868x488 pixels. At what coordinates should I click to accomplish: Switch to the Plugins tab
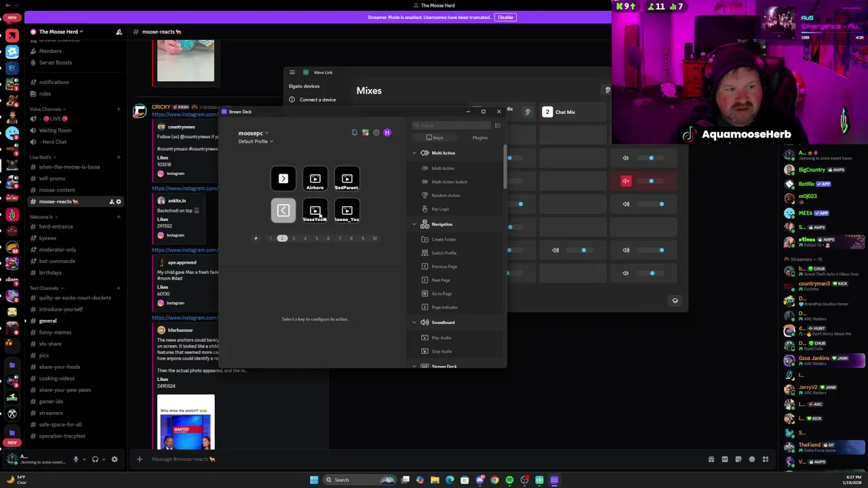pos(479,138)
